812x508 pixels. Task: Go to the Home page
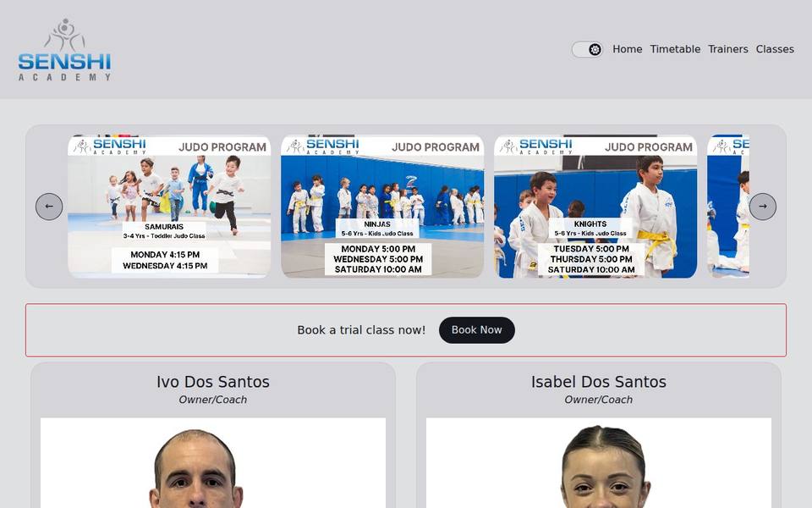pyautogui.click(x=627, y=49)
